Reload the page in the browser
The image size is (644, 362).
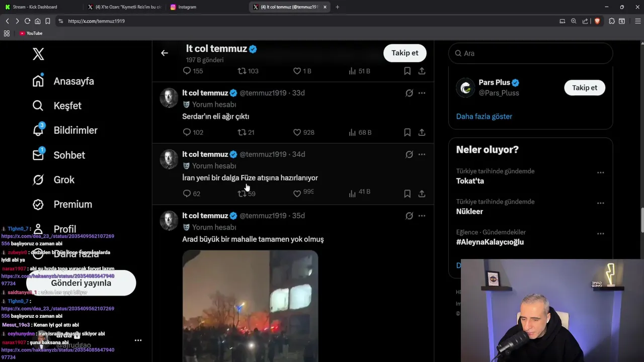(x=27, y=21)
